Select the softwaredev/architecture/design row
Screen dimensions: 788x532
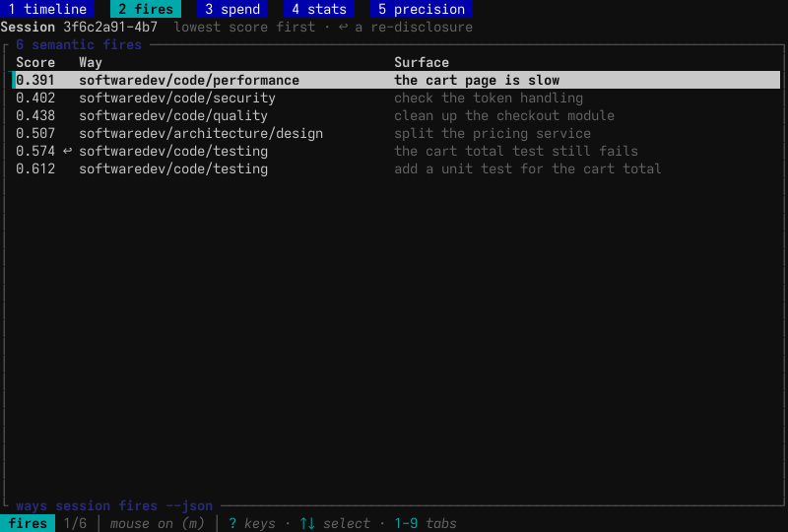click(396, 133)
